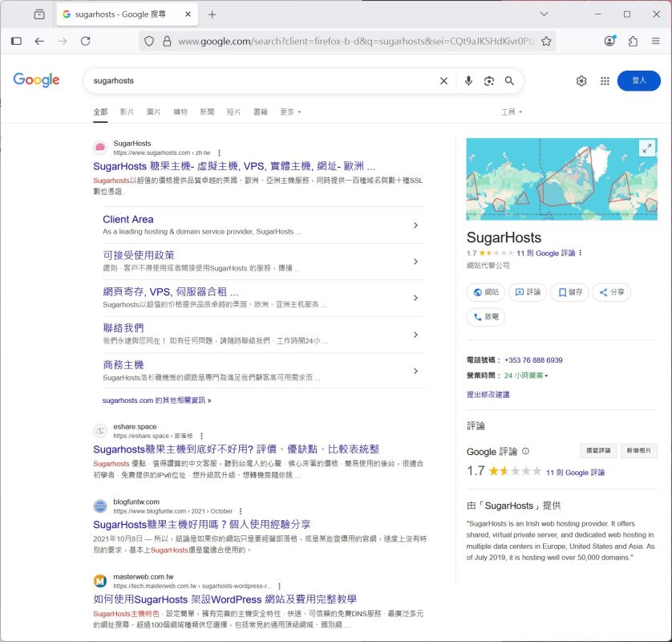The image size is (672, 642).
Task: Open the SugarHosts map thumbnail
Action: pyautogui.click(x=561, y=179)
